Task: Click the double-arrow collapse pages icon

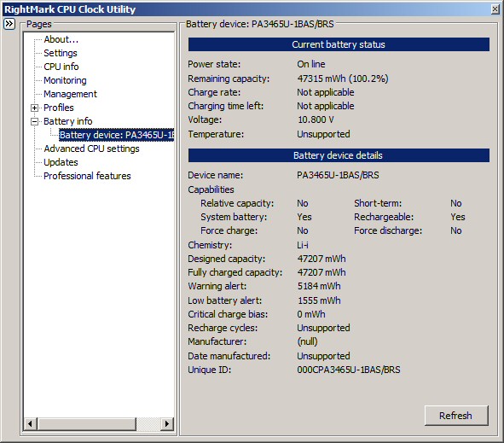Action: click(x=9, y=24)
